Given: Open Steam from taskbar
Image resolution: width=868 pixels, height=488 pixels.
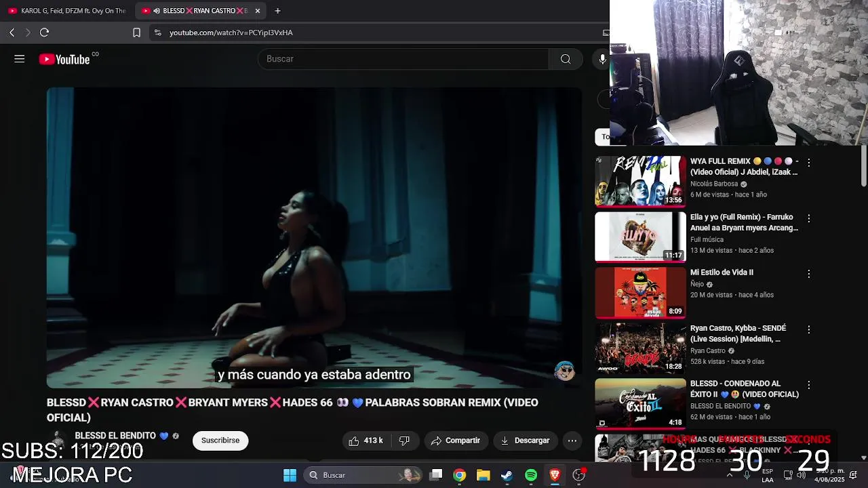Looking at the screenshot, I should point(507,475).
